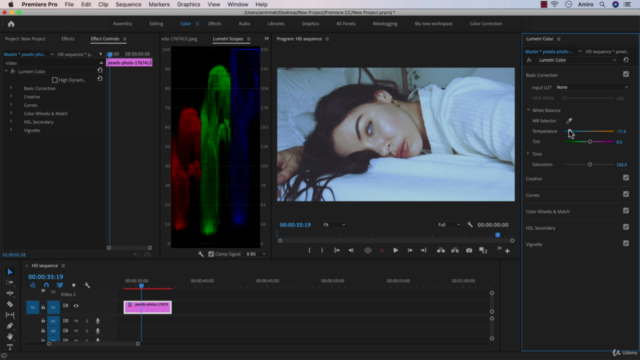Open the 8 Bit scope dropdown
The width and height of the screenshot is (640, 360).
pos(256,254)
